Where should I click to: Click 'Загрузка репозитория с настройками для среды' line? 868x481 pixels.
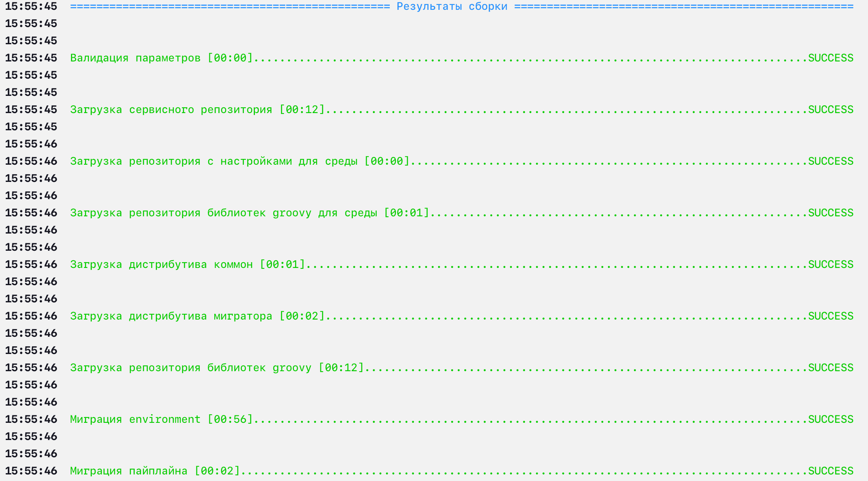[240, 161]
